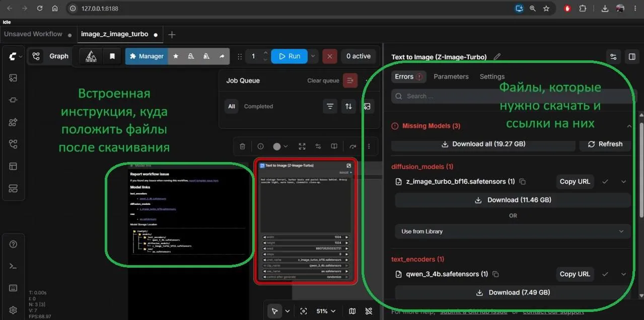The width and height of the screenshot is (644, 320).
Task: Click Download all (19.27 GB) button
Action: 483,144
